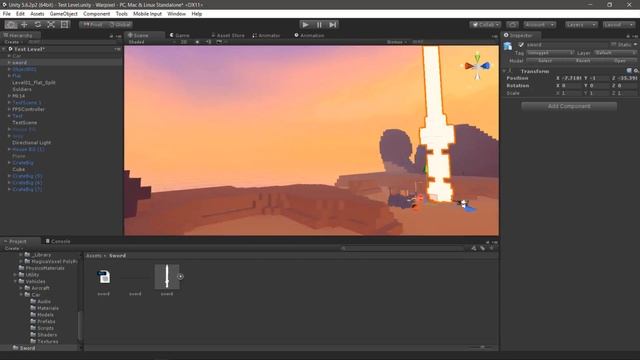Screen dimensions: 640x360
Task: Open the Shaded draw mode dropdown
Action: tap(151, 42)
